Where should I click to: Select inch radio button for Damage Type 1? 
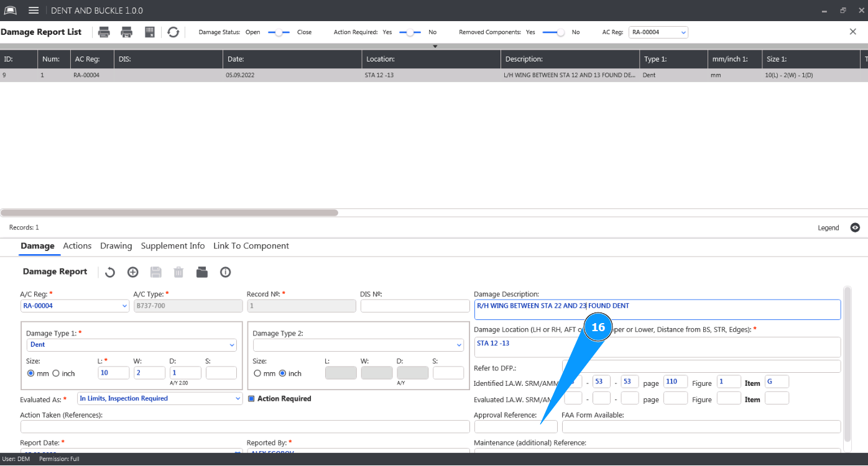56,373
